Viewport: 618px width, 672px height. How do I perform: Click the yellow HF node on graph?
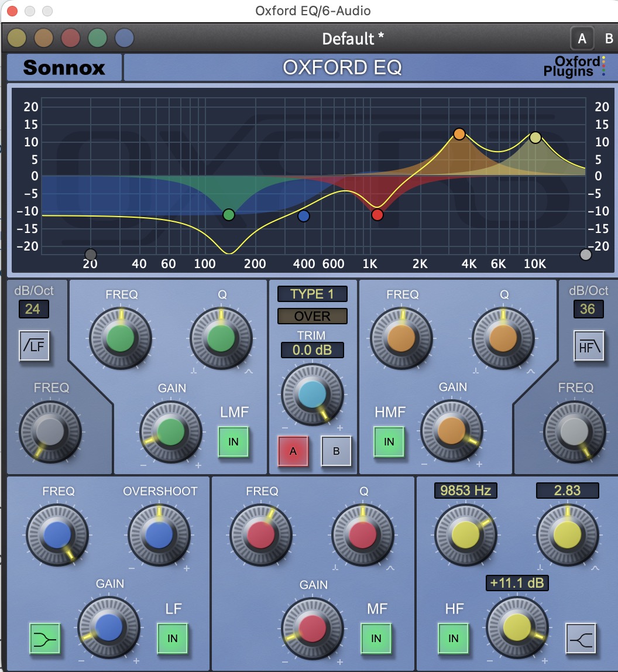[x=535, y=138]
